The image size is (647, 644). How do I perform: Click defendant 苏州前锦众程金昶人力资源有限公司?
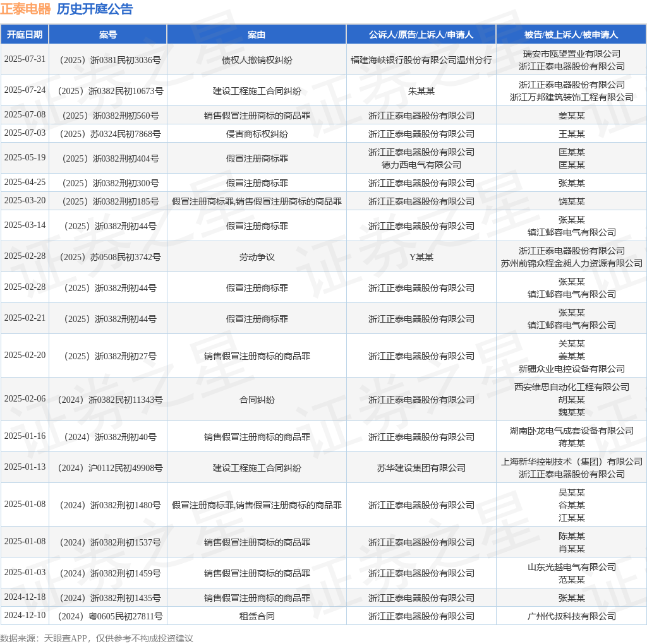571,263
